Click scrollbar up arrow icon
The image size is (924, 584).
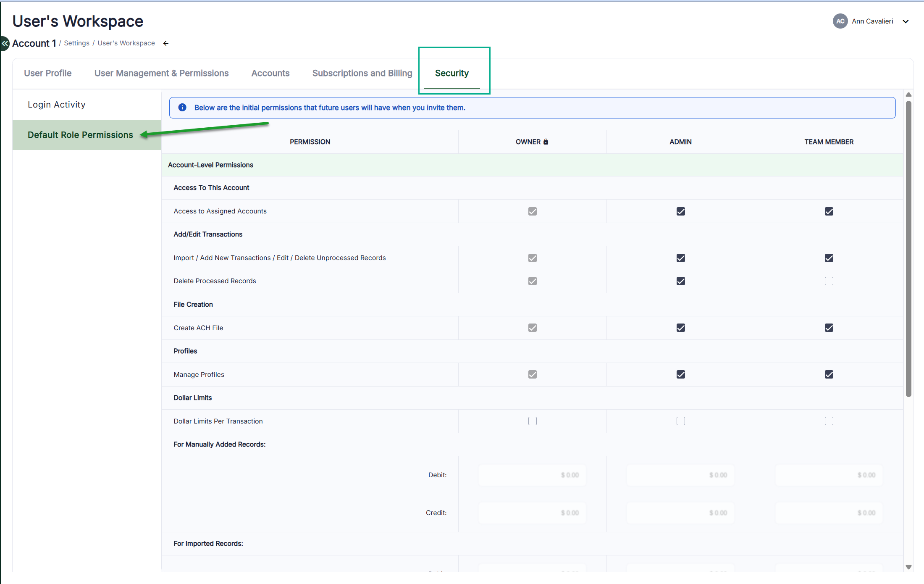908,95
